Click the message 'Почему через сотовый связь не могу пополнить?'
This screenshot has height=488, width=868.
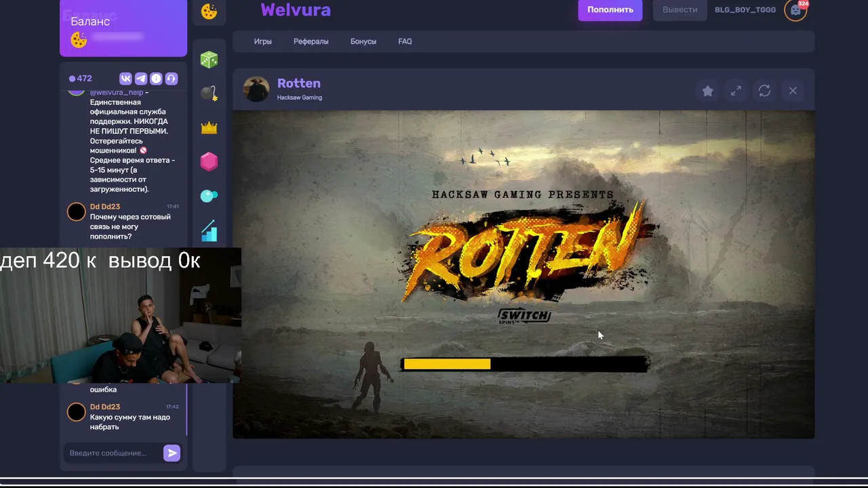pos(130,227)
